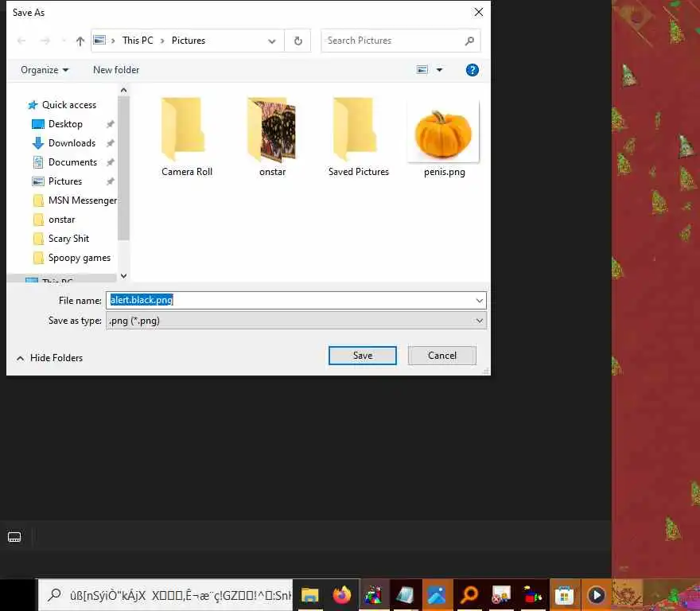
Task: Click the change view icon
Action: coord(422,70)
